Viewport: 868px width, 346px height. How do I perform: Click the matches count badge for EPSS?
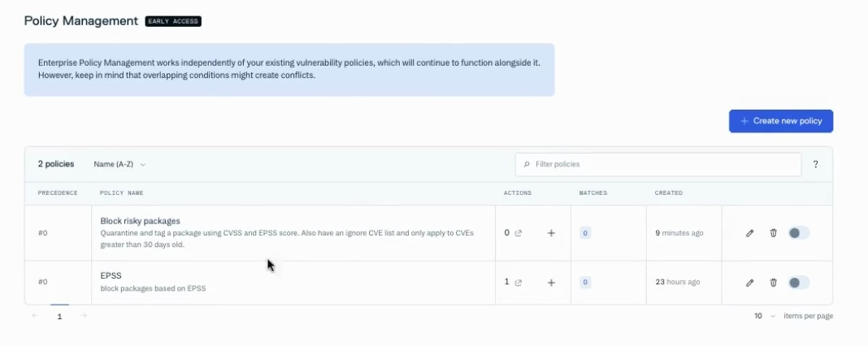(585, 283)
